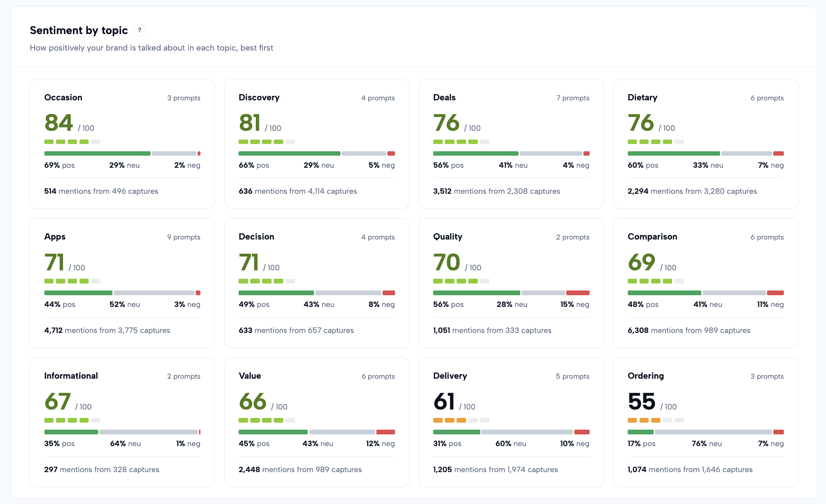Click '4,712 mentions from 3,775 captures'
Image resolution: width=826 pixels, height=504 pixels.
[x=107, y=330]
